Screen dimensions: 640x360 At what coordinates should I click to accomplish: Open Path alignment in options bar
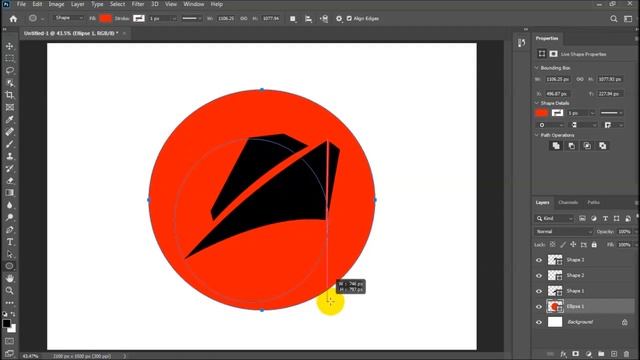pyautogui.click(x=308, y=19)
